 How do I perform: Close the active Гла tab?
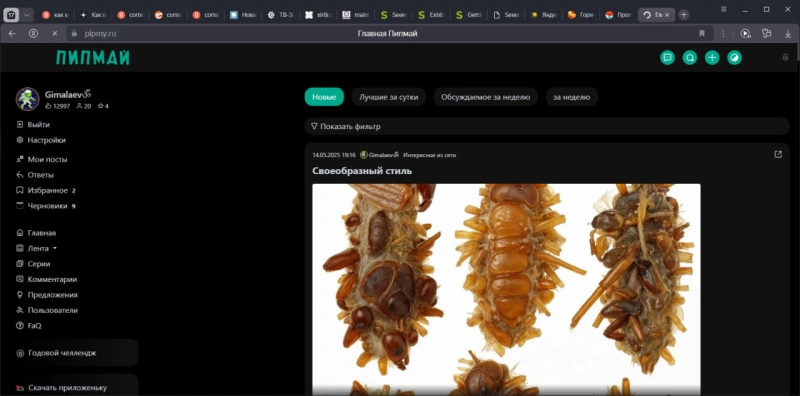coord(667,15)
